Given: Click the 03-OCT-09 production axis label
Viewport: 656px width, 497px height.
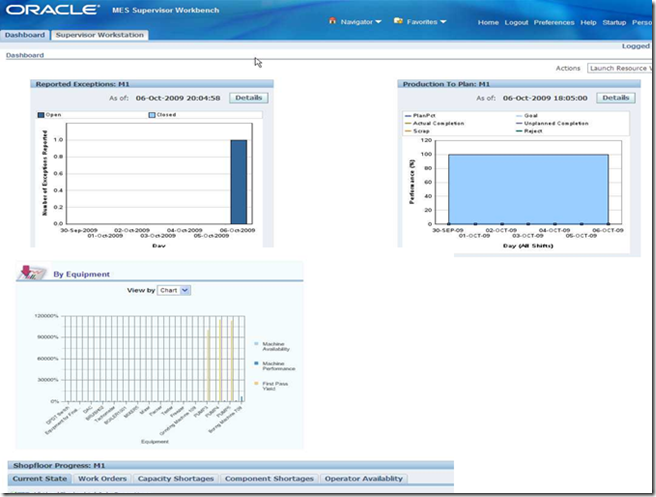Looking at the screenshot, I should tap(528, 236).
